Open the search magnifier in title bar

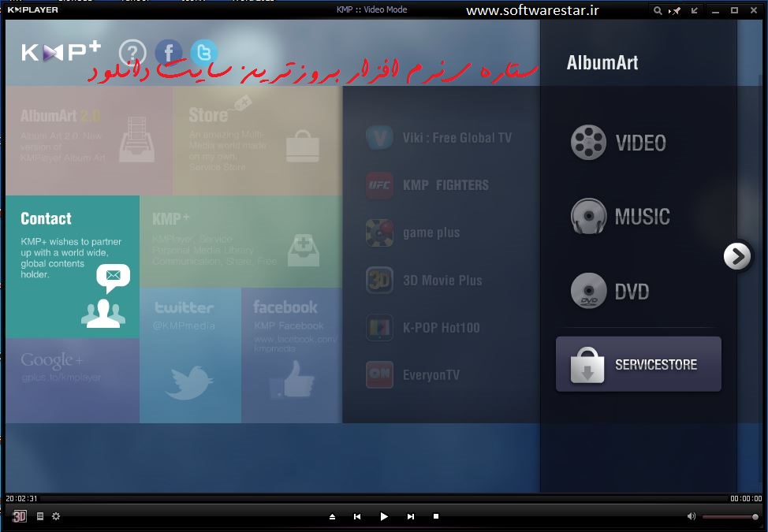point(658,10)
